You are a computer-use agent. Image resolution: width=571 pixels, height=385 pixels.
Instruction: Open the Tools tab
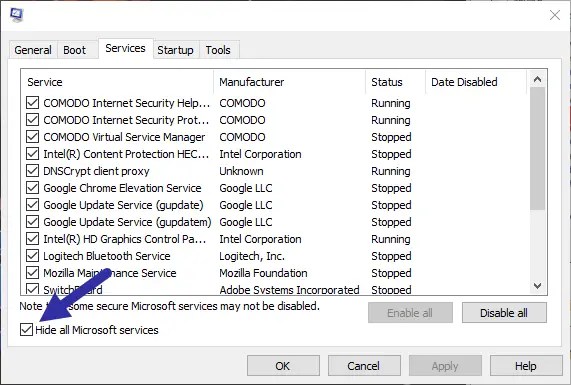pyautogui.click(x=218, y=50)
